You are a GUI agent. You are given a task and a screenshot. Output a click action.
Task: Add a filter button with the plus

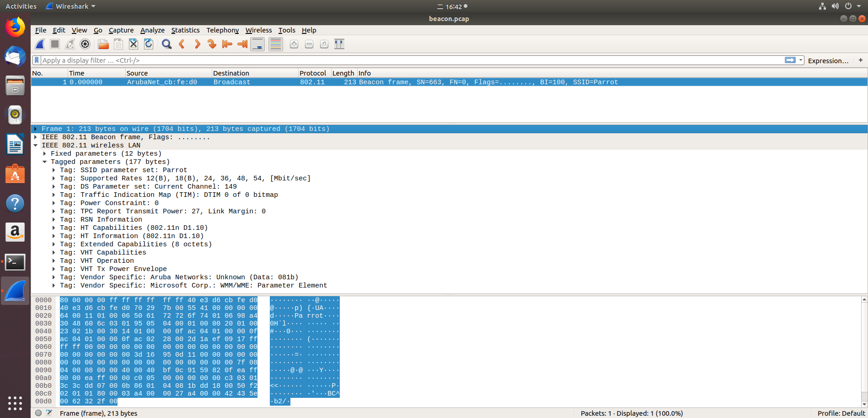[x=861, y=60]
